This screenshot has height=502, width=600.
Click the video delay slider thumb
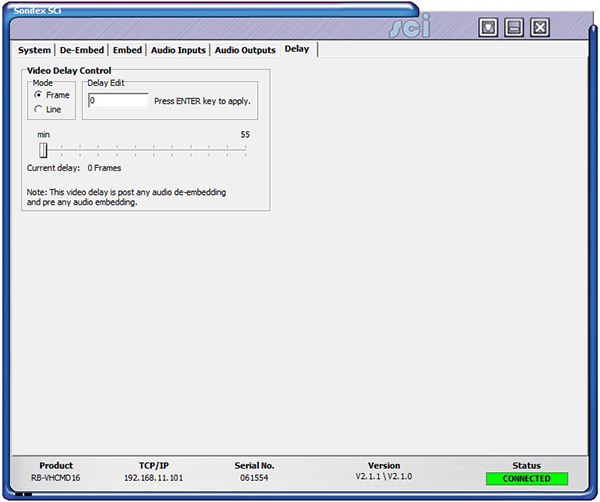coord(43,150)
